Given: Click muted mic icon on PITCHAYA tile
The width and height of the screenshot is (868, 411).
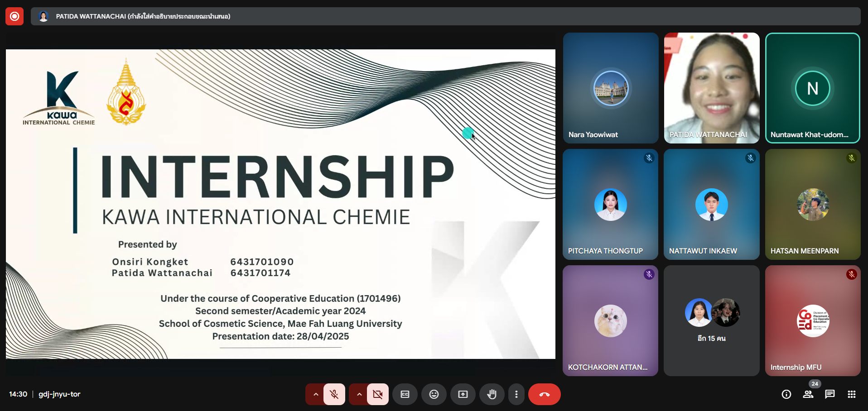Looking at the screenshot, I should 649,158.
